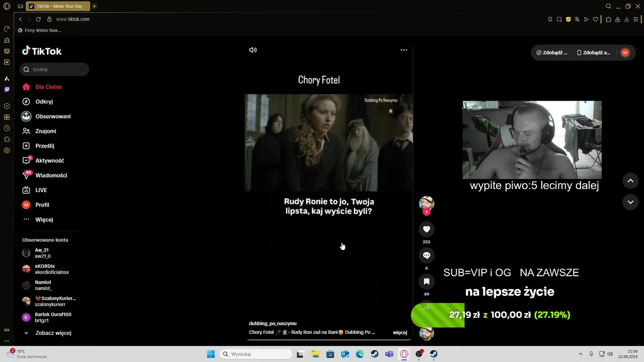Like the video with heart icon
This screenshot has height=362, width=644.
[x=427, y=229]
